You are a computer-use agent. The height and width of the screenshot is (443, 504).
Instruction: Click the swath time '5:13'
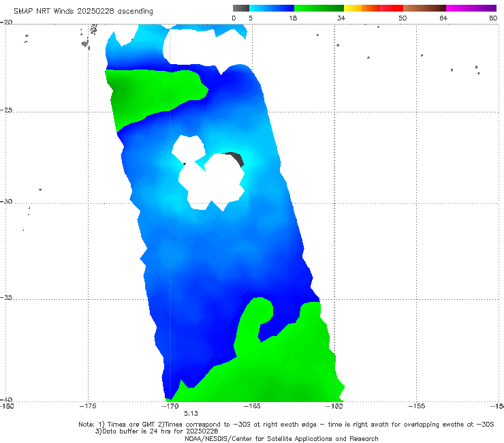pos(191,414)
